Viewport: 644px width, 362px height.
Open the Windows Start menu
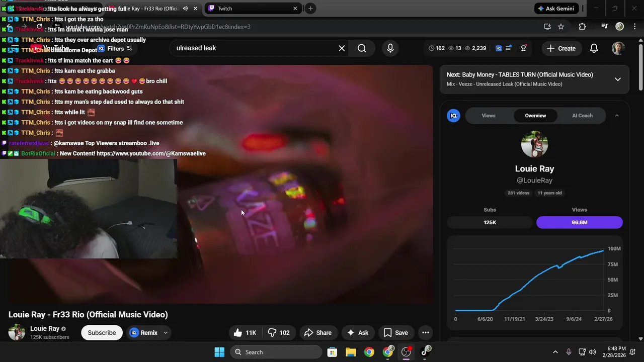219,352
